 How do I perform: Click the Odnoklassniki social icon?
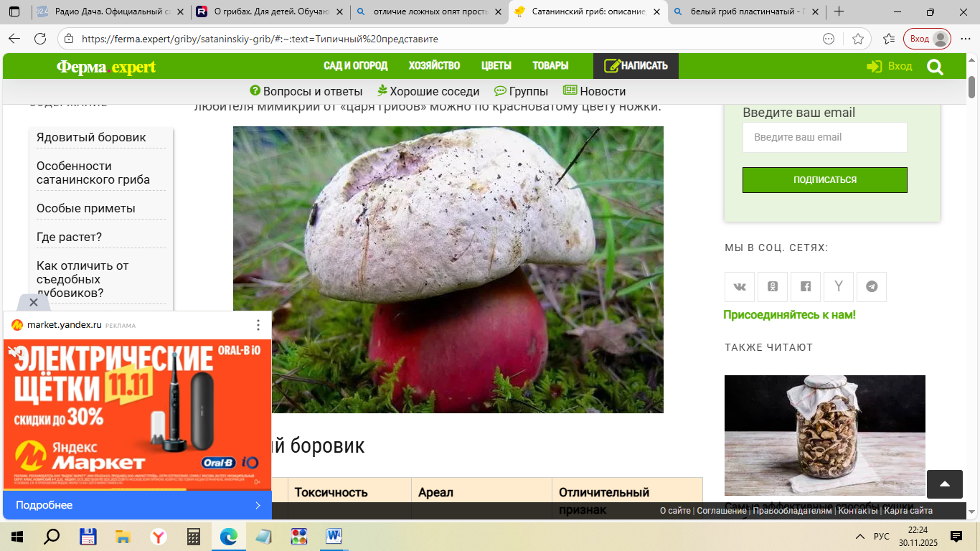[x=773, y=286]
